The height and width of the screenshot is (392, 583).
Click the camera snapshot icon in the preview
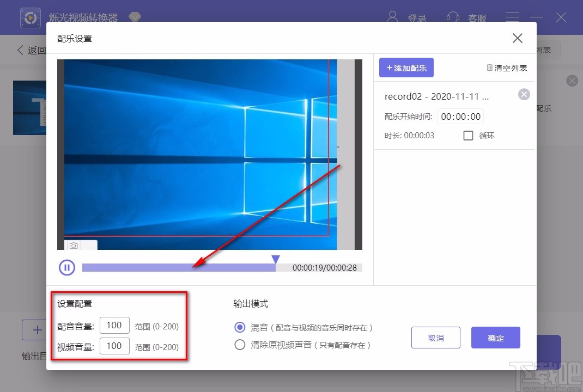pos(74,246)
